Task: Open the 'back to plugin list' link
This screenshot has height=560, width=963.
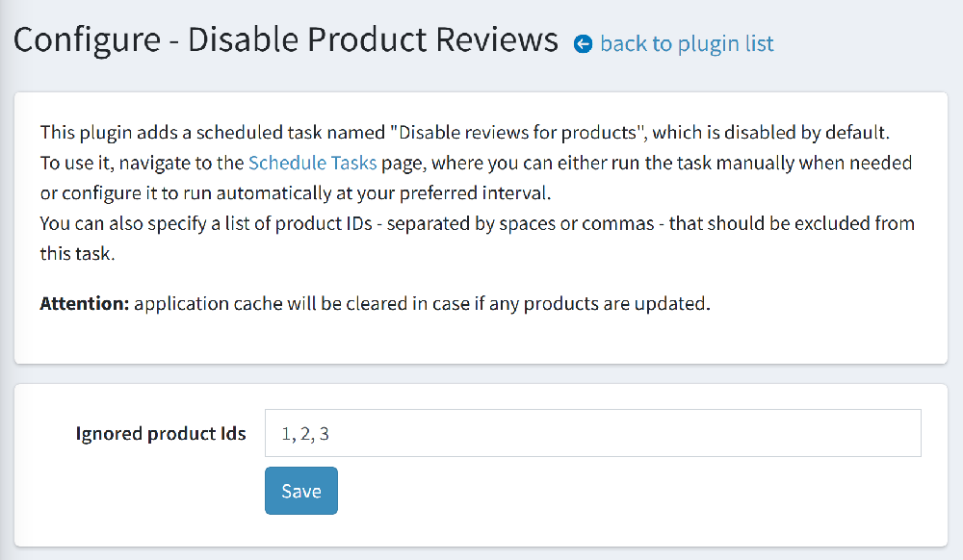Action: 687,44
